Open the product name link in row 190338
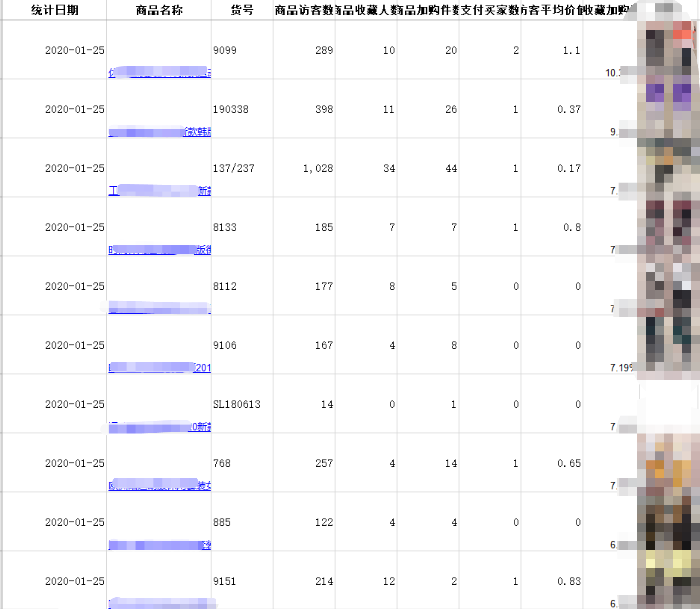 coord(160,131)
